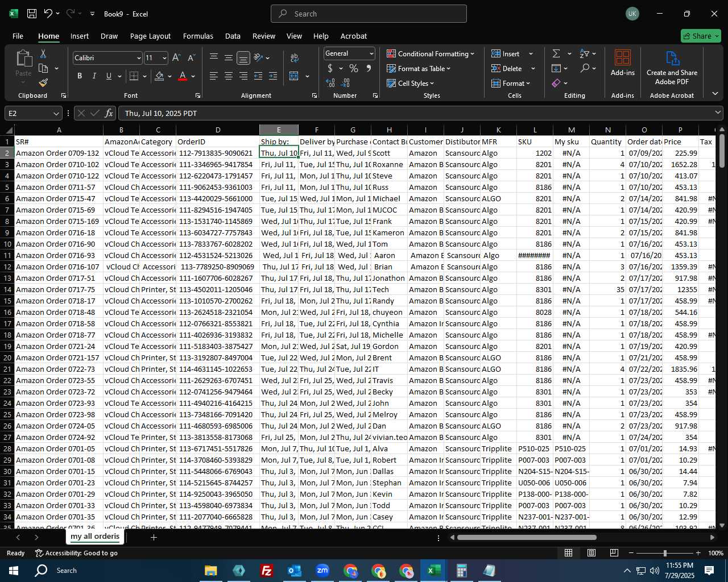
Task: Open Zoom from the taskbar
Action: click(x=322, y=571)
